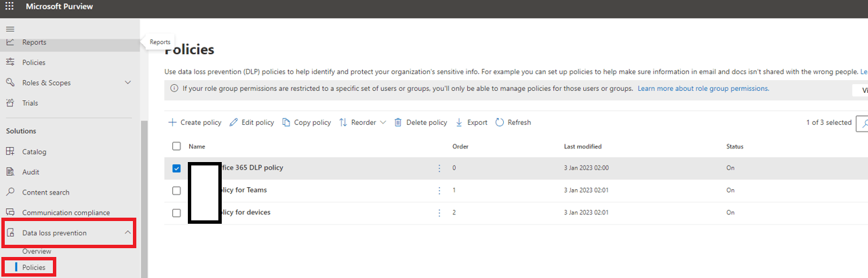Click date 3 Jan 2023 02:00
This screenshot has height=278, width=868.
point(587,168)
